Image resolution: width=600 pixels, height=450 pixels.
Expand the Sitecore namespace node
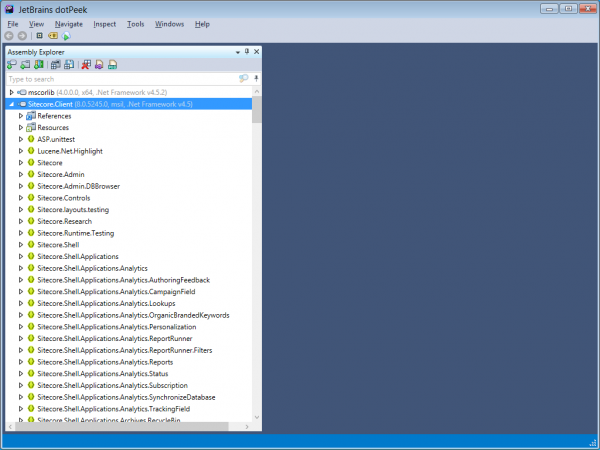(x=21, y=163)
